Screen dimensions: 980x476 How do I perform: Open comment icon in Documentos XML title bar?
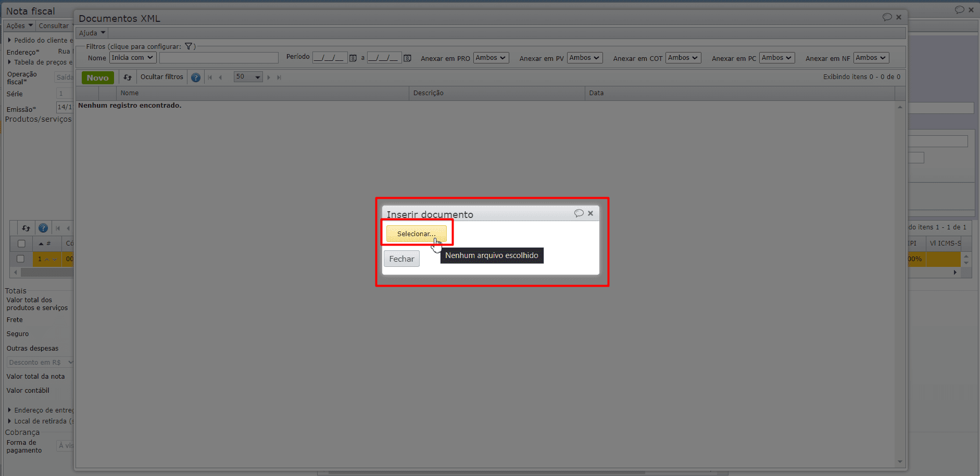887,17
